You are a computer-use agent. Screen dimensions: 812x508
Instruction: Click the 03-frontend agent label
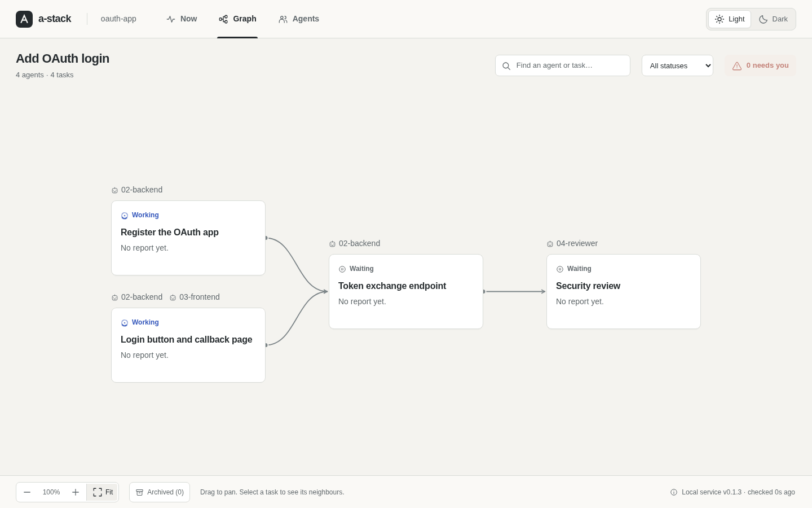tap(200, 297)
